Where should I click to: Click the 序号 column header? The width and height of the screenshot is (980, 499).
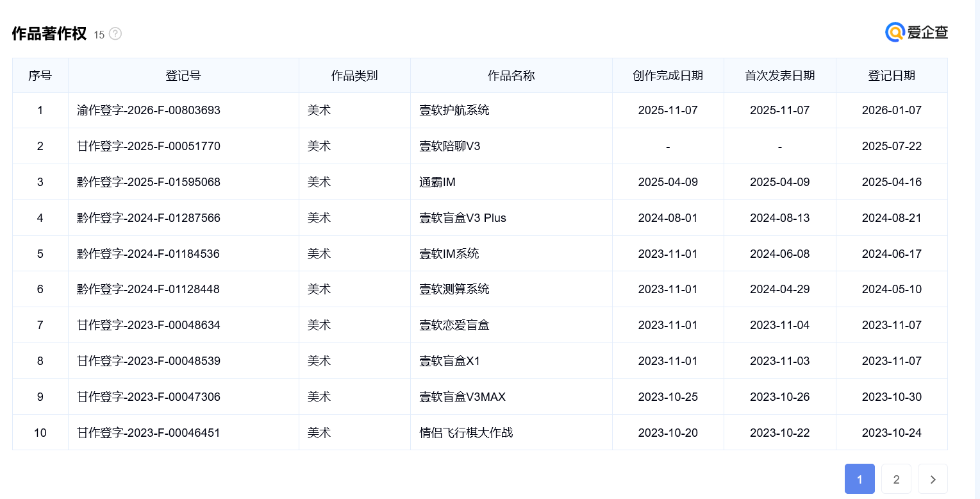click(40, 75)
